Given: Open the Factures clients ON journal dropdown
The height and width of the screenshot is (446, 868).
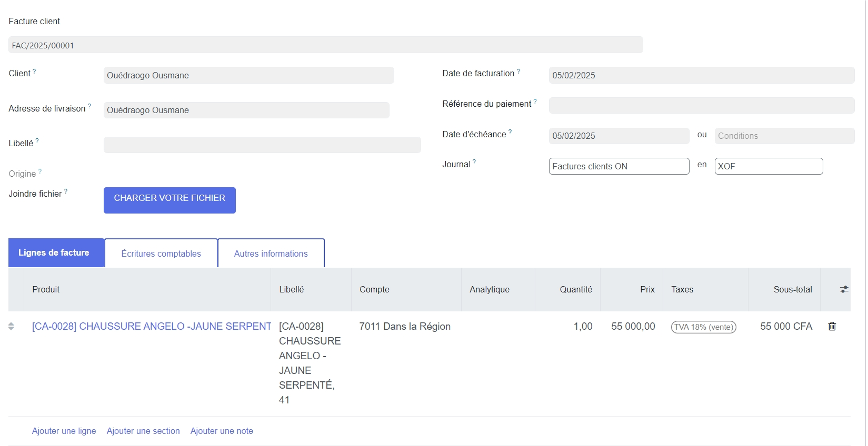Looking at the screenshot, I should (618, 166).
